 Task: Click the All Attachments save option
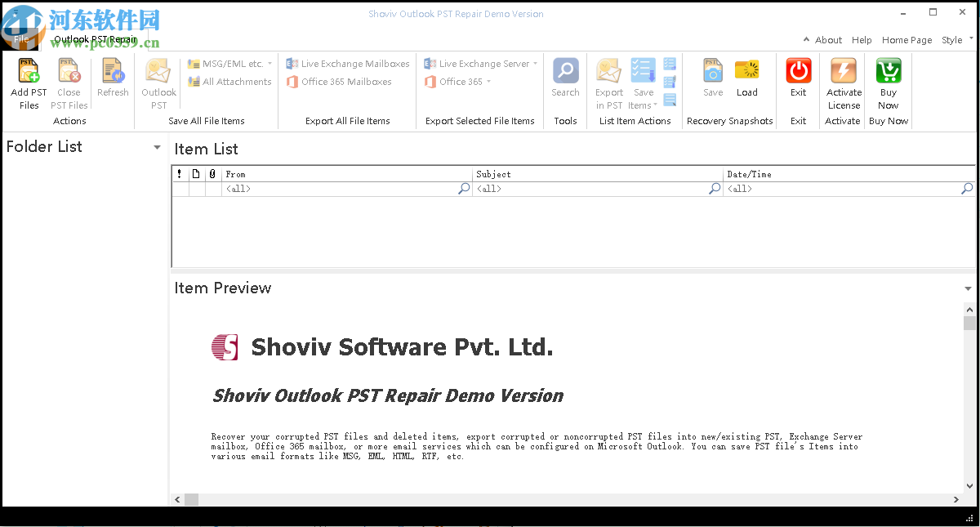[x=231, y=81]
